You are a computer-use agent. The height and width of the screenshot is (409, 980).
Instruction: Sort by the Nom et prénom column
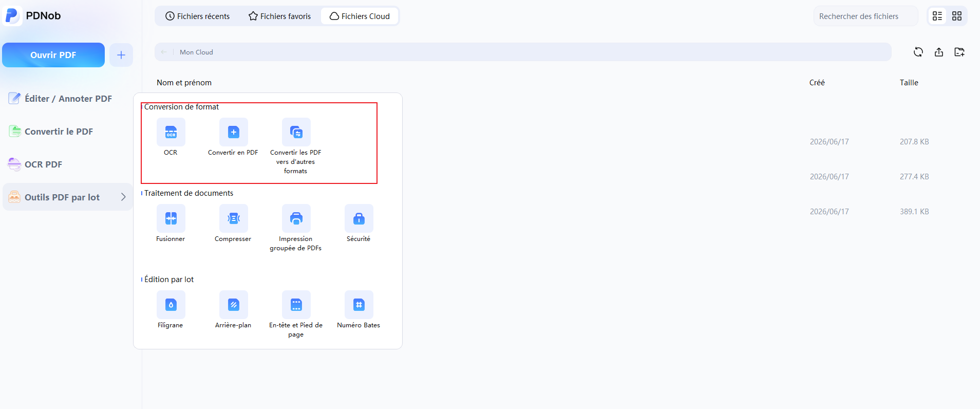[x=184, y=83]
